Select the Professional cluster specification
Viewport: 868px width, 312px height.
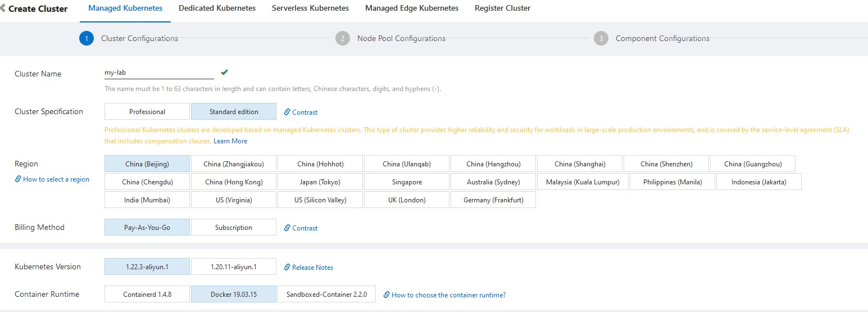tap(147, 111)
